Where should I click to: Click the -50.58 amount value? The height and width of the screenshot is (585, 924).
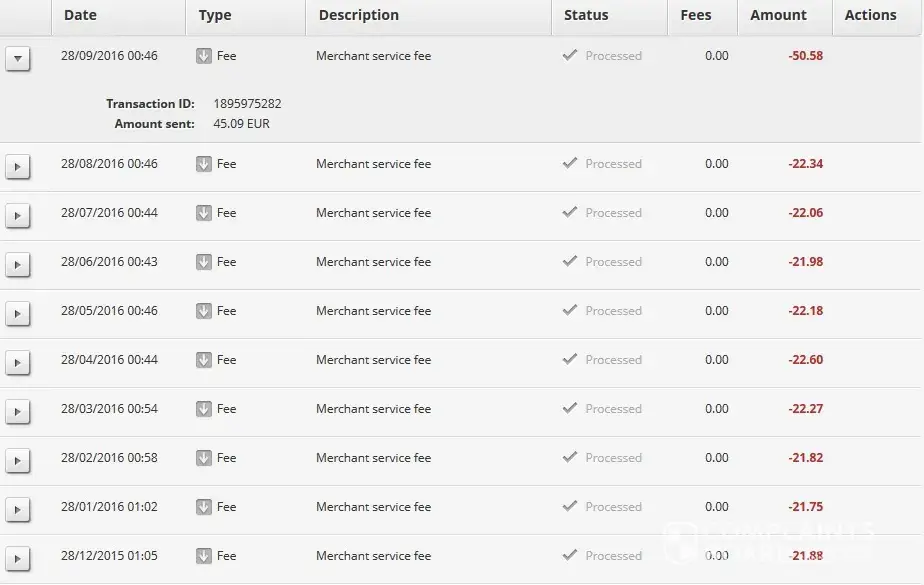click(805, 56)
